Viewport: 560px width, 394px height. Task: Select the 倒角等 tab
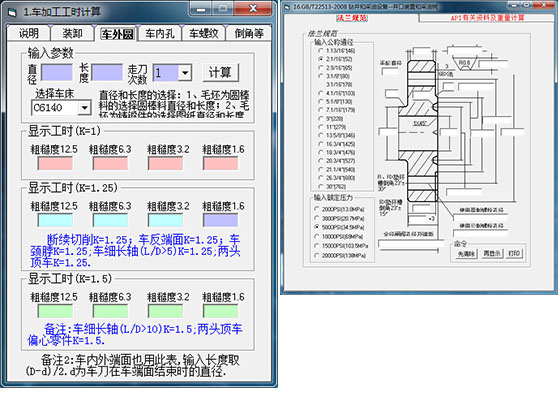[x=249, y=34]
